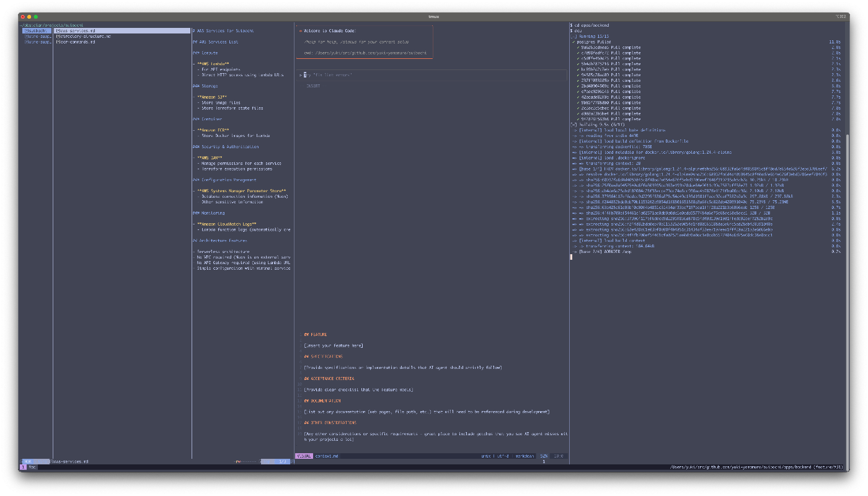Click '### Configuration Management' heading
The height and width of the screenshot is (496, 868).
[224, 180]
